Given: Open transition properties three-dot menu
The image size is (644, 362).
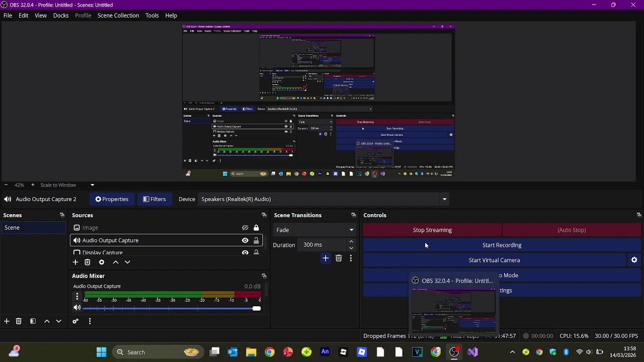Looking at the screenshot, I should (351, 258).
